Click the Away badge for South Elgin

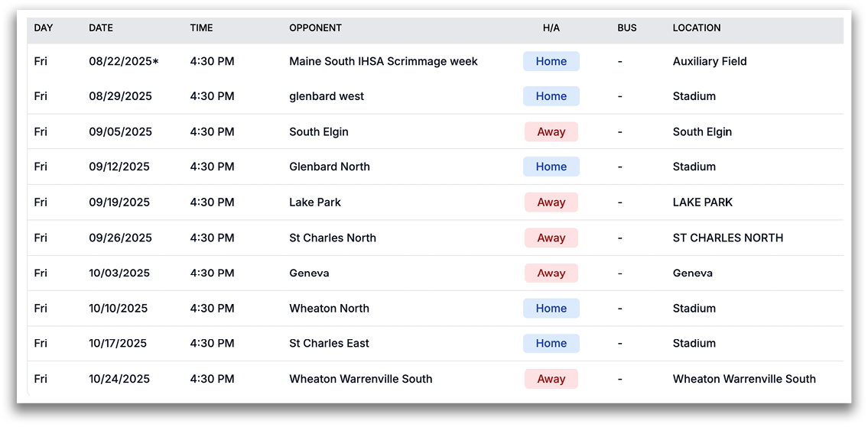tap(551, 132)
